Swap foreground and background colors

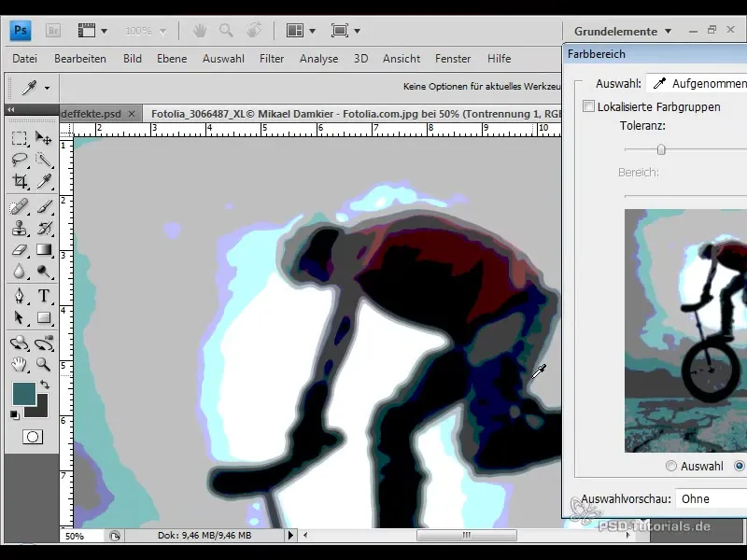tap(44, 384)
